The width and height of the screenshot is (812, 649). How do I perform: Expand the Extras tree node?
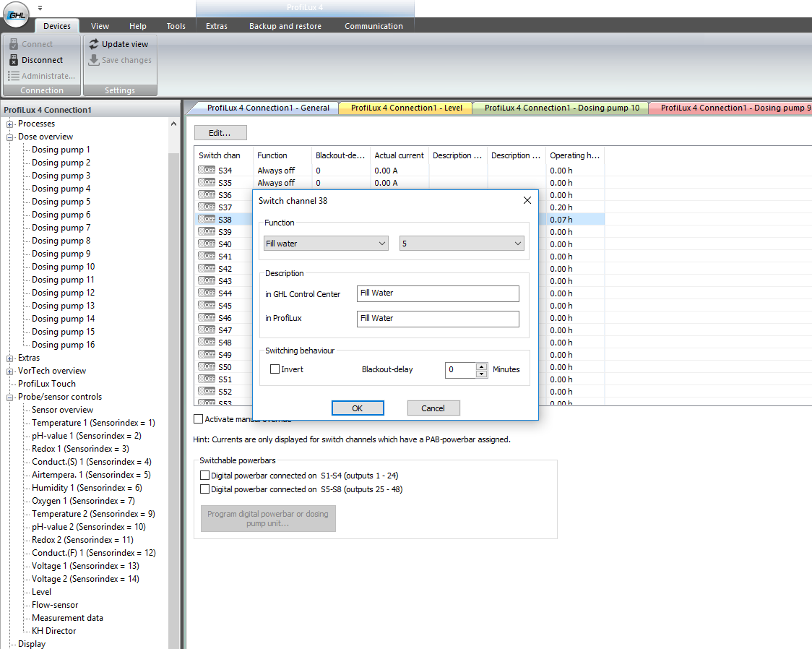coord(10,358)
